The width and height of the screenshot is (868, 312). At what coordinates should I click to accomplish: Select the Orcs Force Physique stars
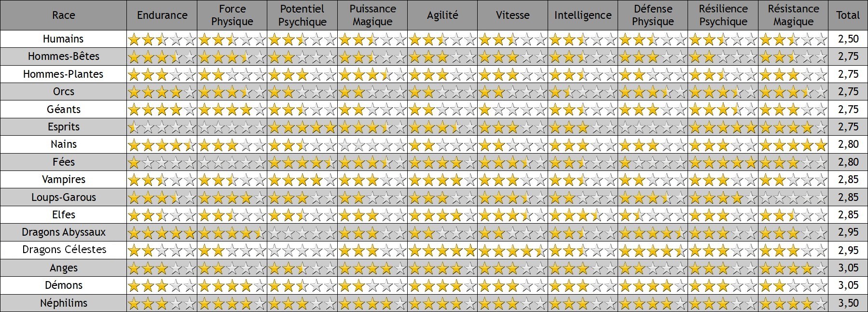point(232,92)
